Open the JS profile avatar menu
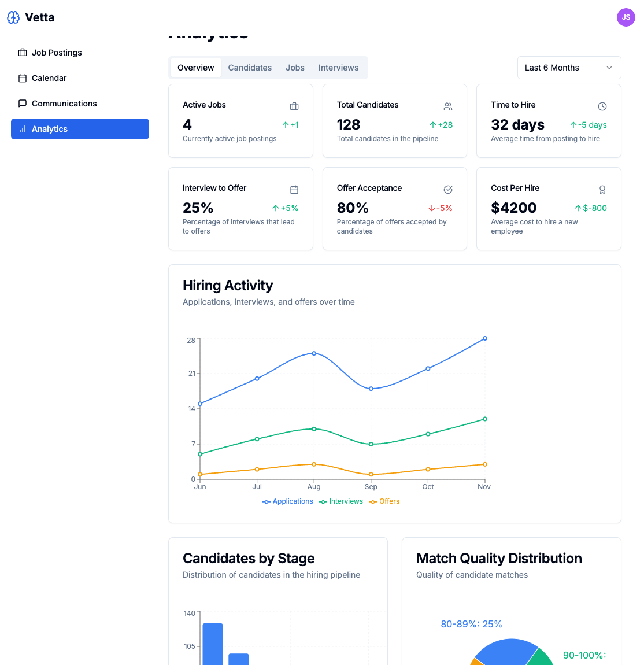 click(626, 17)
